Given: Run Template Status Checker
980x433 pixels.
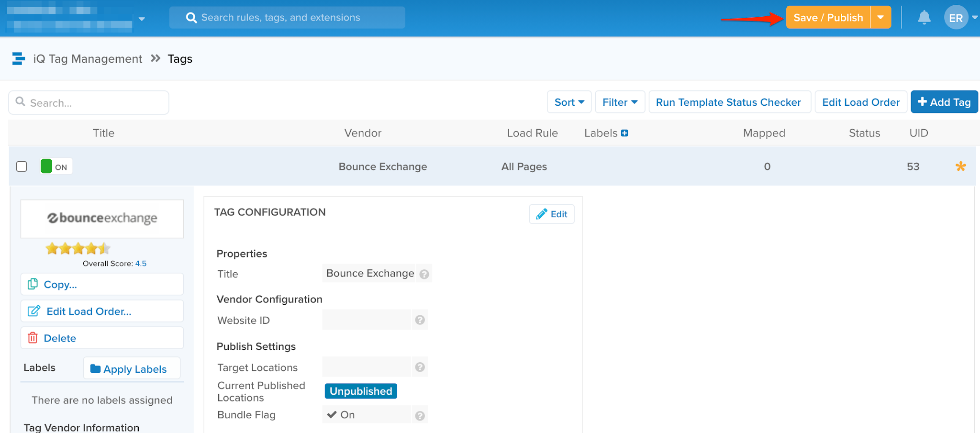Looking at the screenshot, I should tap(729, 102).
